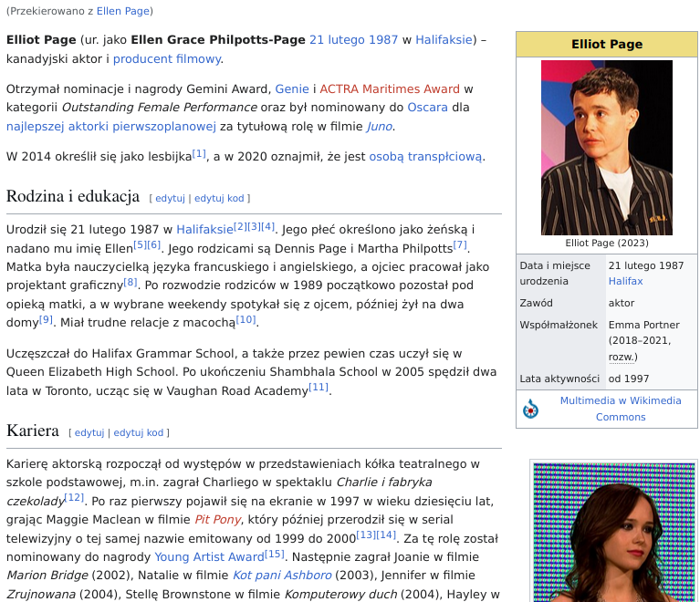Click the aktor value in infobox
This screenshot has height=602, width=700.
coord(621,303)
